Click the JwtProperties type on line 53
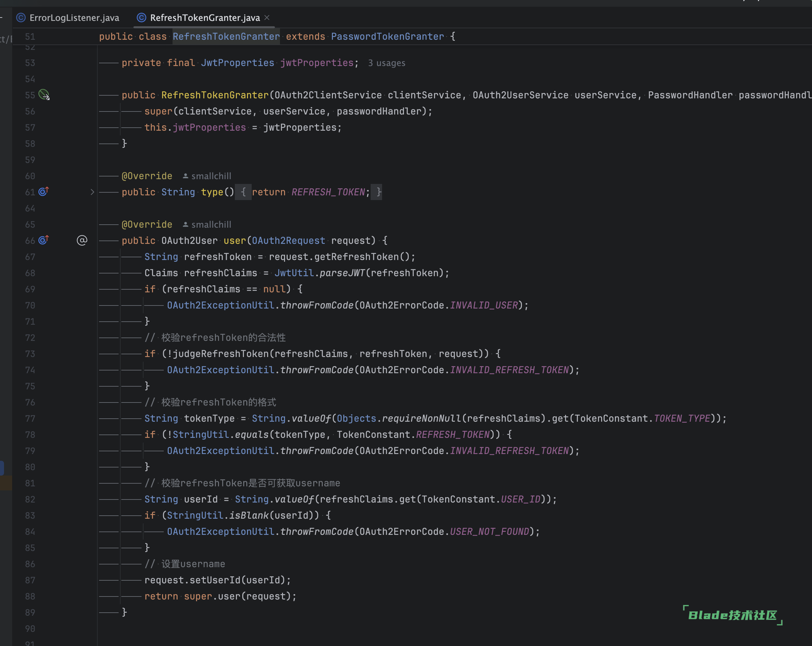This screenshot has width=812, height=646. click(x=238, y=63)
